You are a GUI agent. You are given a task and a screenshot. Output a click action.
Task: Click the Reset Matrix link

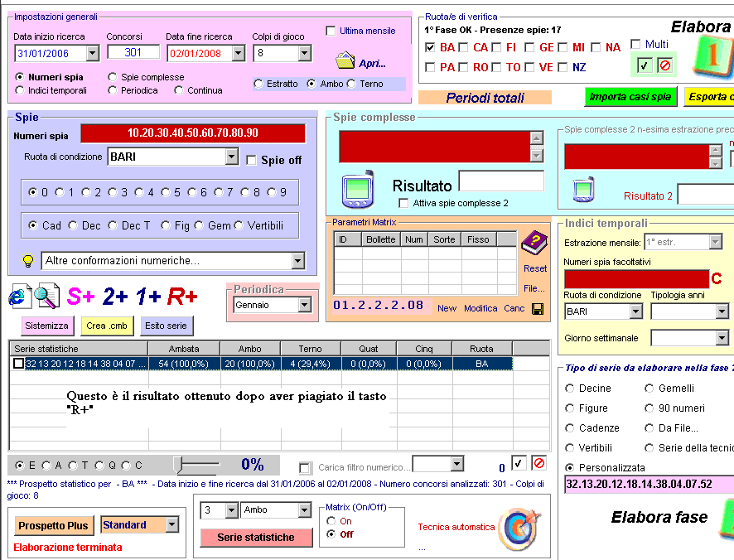point(535,268)
